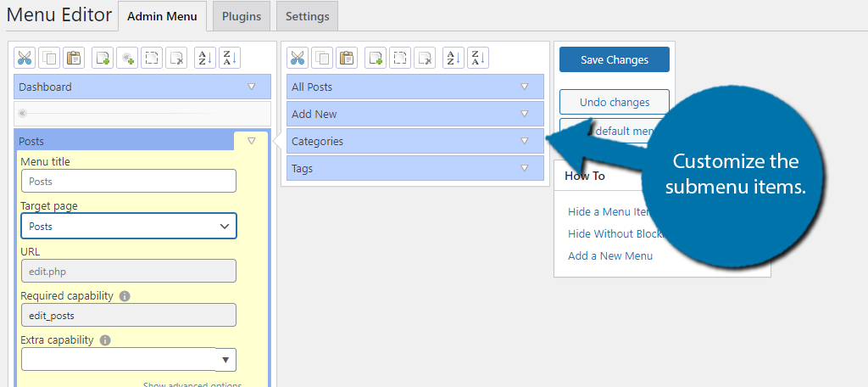
Task: Click the Menu title input field
Action: click(128, 181)
